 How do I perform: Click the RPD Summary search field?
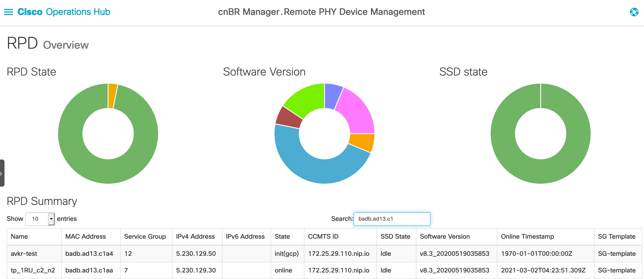tap(392, 219)
